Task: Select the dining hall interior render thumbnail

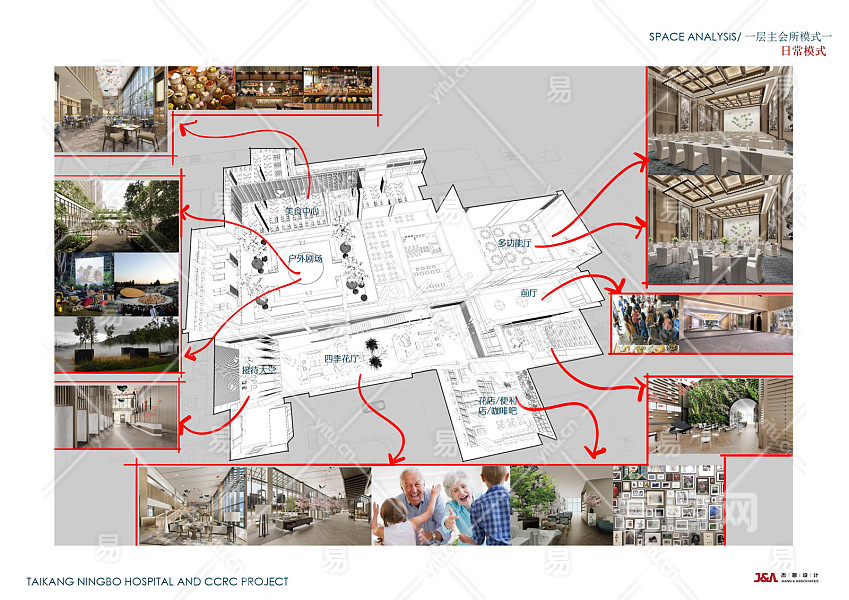Action: pyautogui.click(x=110, y=109)
